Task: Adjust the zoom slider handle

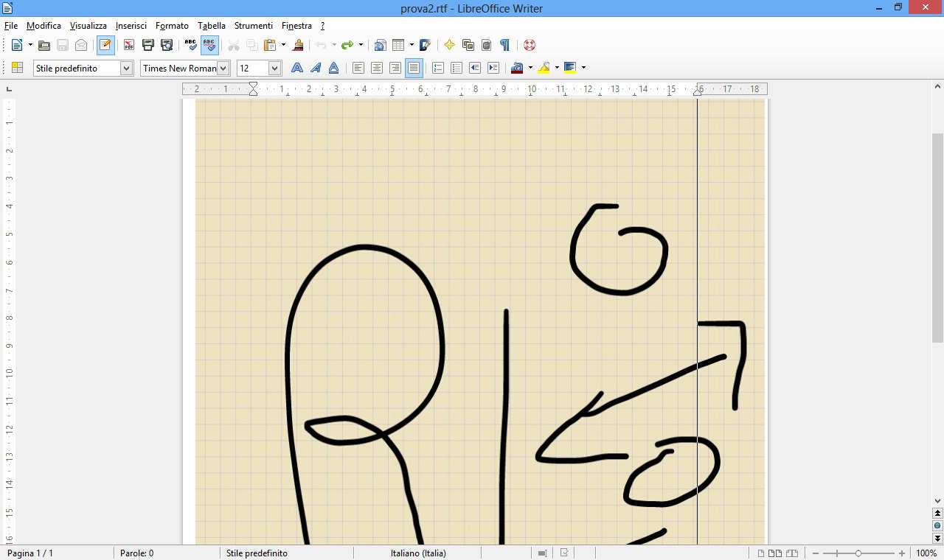Action: [x=858, y=553]
